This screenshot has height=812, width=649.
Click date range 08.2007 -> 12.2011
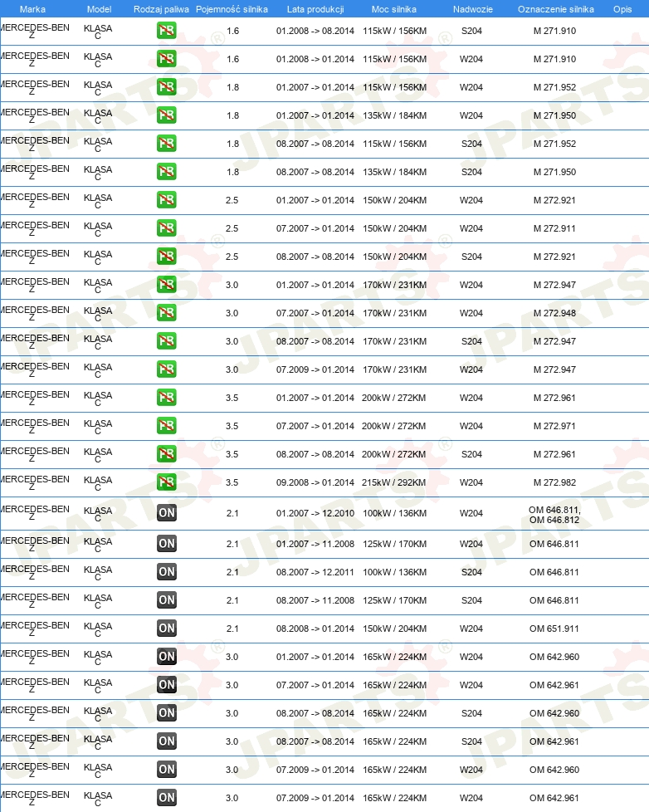pyautogui.click(x=315, y=572)
